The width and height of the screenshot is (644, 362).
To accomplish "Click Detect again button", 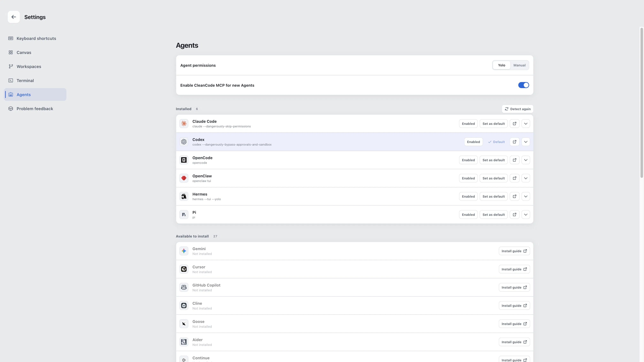I will click(517, 109).
